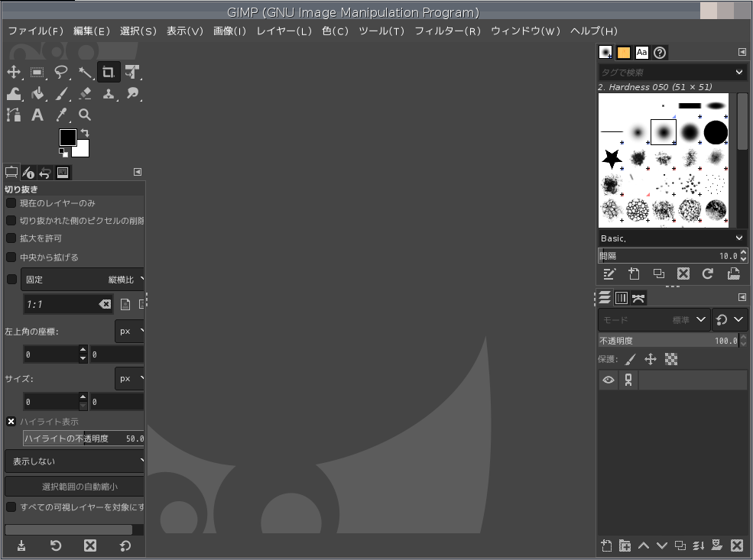Enable 現在のレイヤーのみ checkbox
This screenshot has width=753, height=560.
(11, 203)
